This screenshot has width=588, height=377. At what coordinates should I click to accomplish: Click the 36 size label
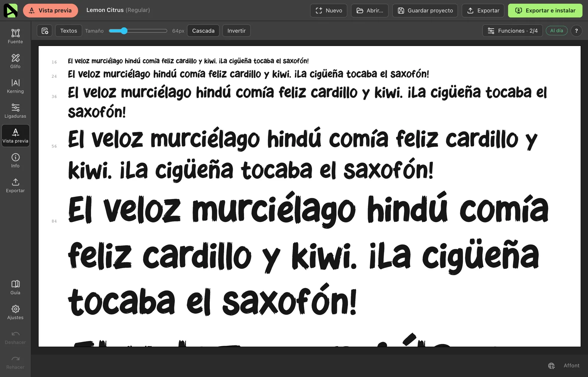coord(54,97)
